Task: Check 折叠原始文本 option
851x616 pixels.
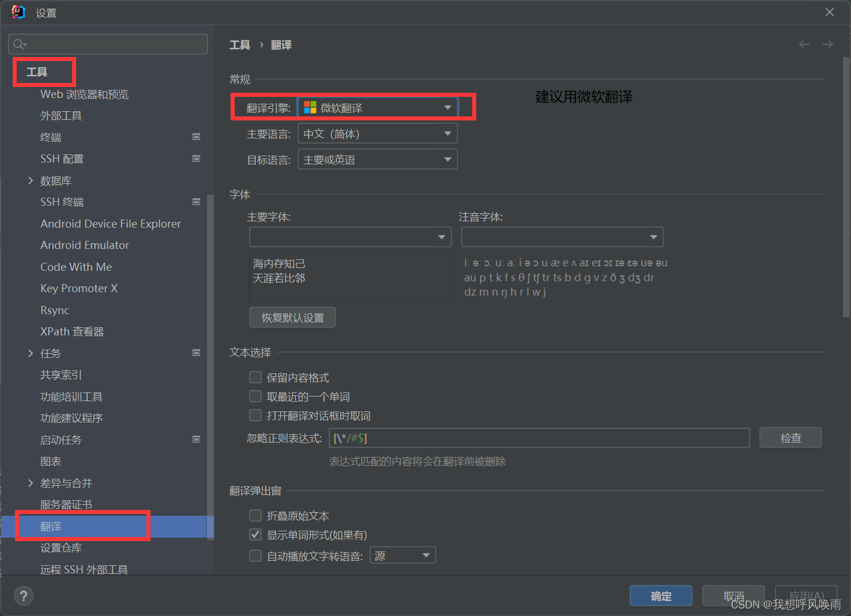Action: coord(255,515)
